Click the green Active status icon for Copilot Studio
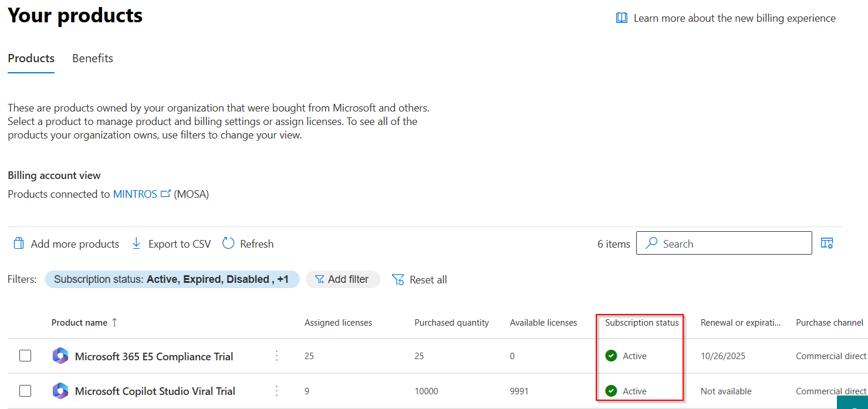Screen dimensions: 868x409 [x=611, y=391]
